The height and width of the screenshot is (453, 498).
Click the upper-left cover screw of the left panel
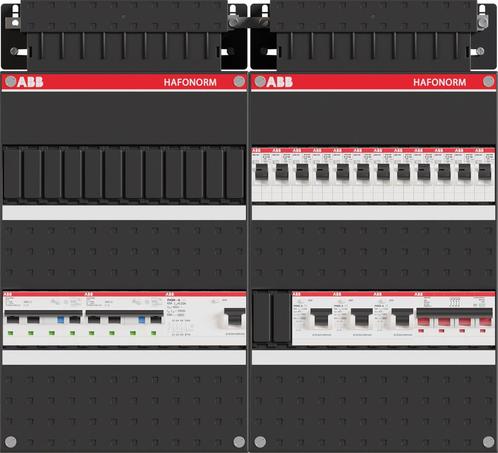pyautogui.click(x=11, y=81)
